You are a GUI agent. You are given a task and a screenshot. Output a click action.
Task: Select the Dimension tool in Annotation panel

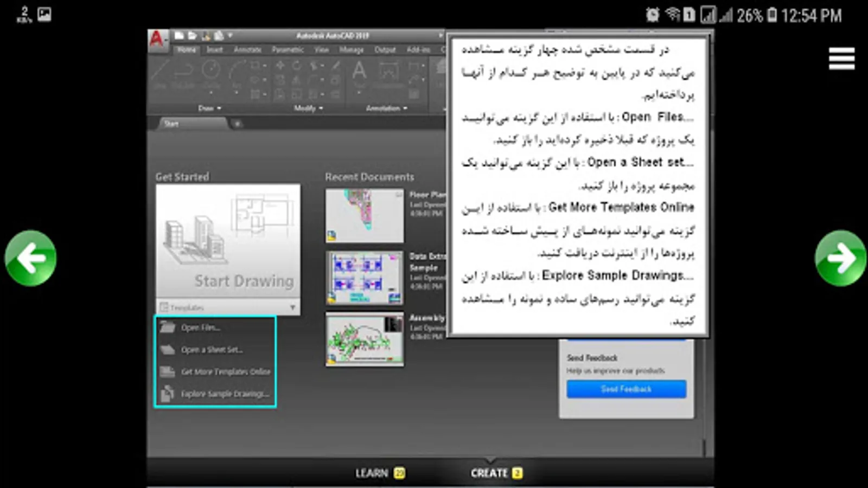388,72
